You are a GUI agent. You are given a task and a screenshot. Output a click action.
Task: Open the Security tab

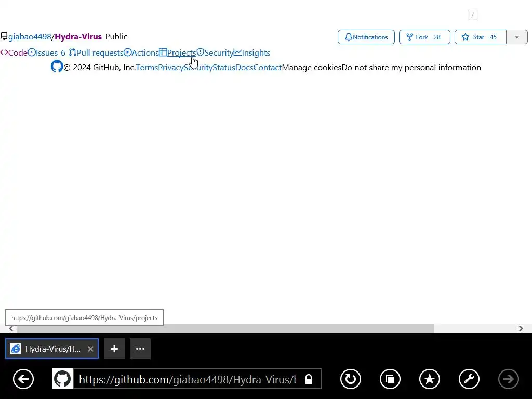[x=215, y=52]
